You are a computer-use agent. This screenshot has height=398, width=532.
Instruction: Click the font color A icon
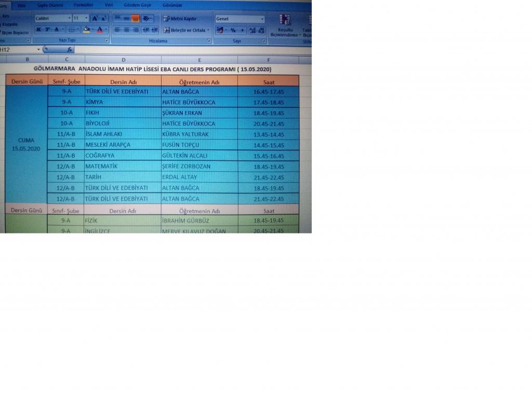pos(99,30)
